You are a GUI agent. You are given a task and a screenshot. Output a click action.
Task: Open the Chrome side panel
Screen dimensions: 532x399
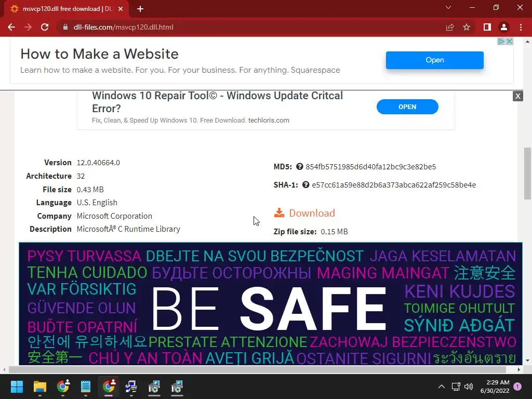tap(487, 27)
